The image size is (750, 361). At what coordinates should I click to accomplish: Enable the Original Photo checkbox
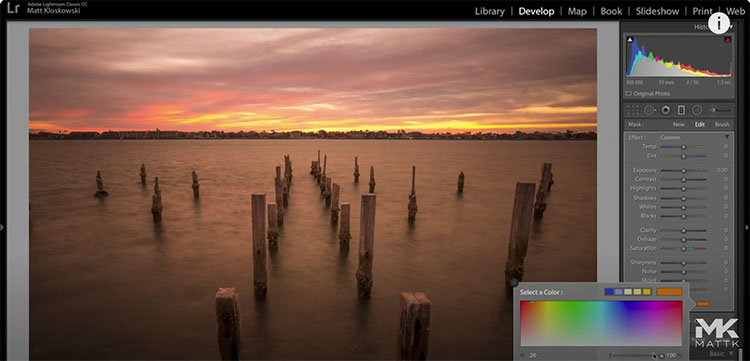[x=629, y=94]
